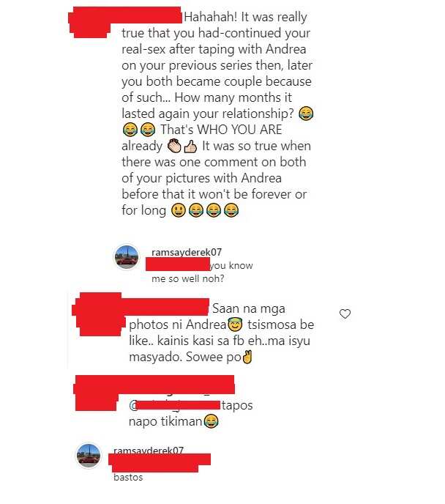Click the redacted avatar of the "Saan na mga" commenter
Screen dimensions: 445x504
(99, 314)
